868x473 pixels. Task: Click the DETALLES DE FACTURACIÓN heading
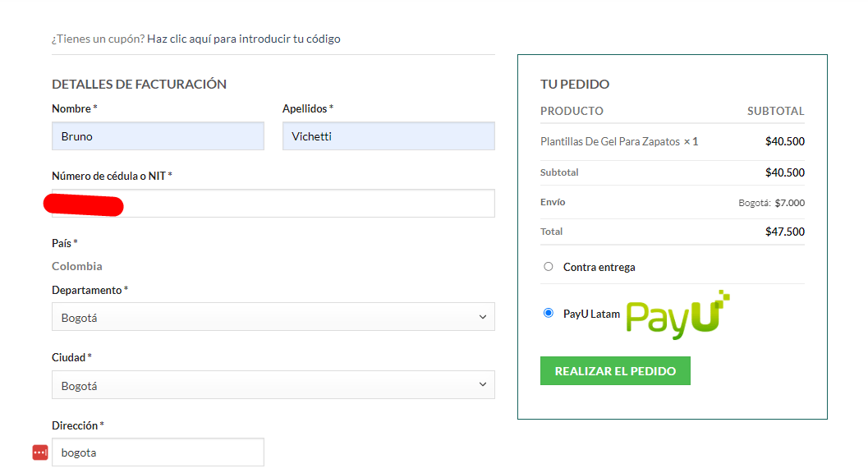click(139, 85)
